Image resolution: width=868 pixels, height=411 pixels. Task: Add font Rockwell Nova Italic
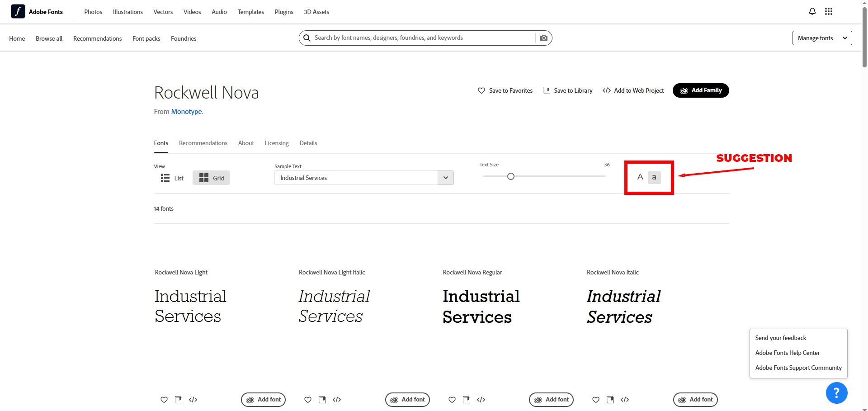click(x=695, y=400)
